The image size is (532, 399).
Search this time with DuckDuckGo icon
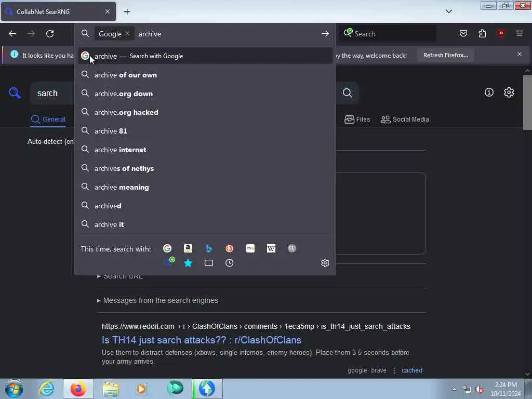tap(229, 249)
